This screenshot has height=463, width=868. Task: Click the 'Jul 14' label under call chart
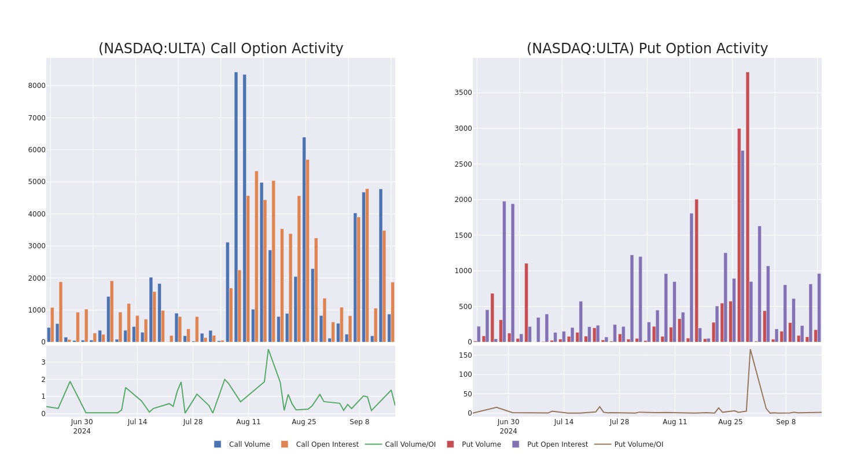pos(137,422)
